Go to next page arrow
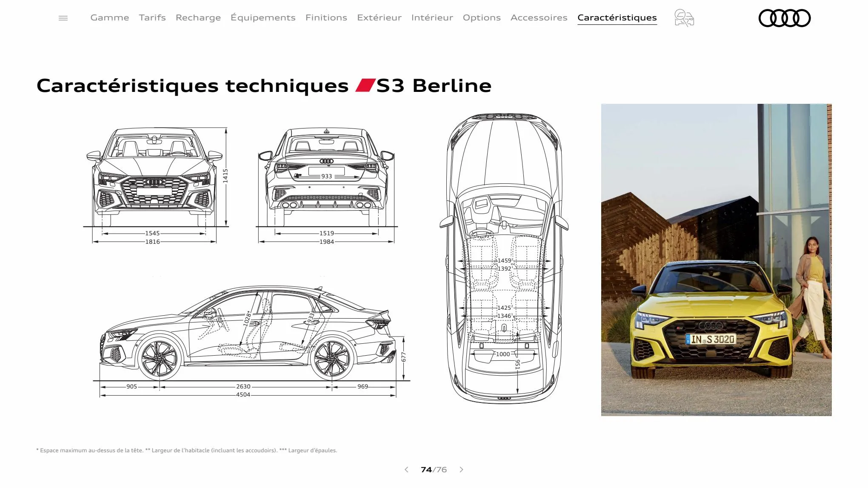The height and width of the screenshot is (488, 868). (x=461, y=470)
